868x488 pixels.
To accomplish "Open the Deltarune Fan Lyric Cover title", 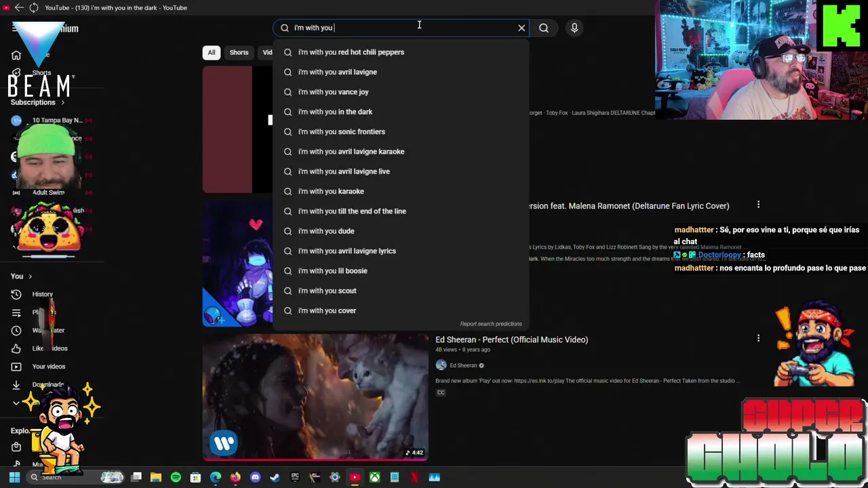I will tap(629, 206).
